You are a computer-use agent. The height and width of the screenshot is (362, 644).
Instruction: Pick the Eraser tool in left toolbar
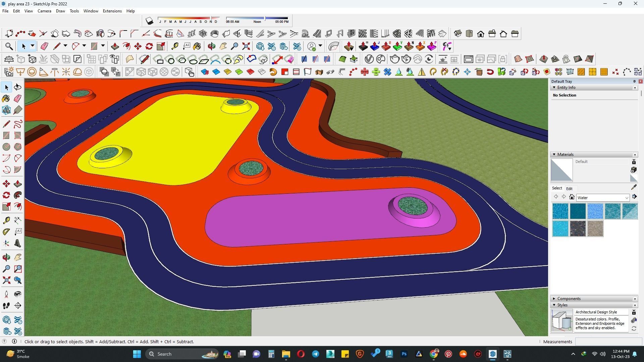18,99
